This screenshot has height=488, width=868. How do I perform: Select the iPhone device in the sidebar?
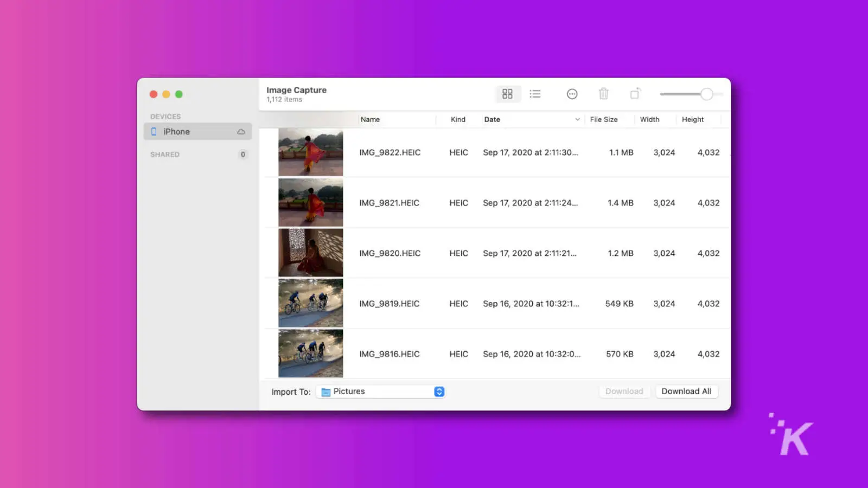tap(176, 131)
